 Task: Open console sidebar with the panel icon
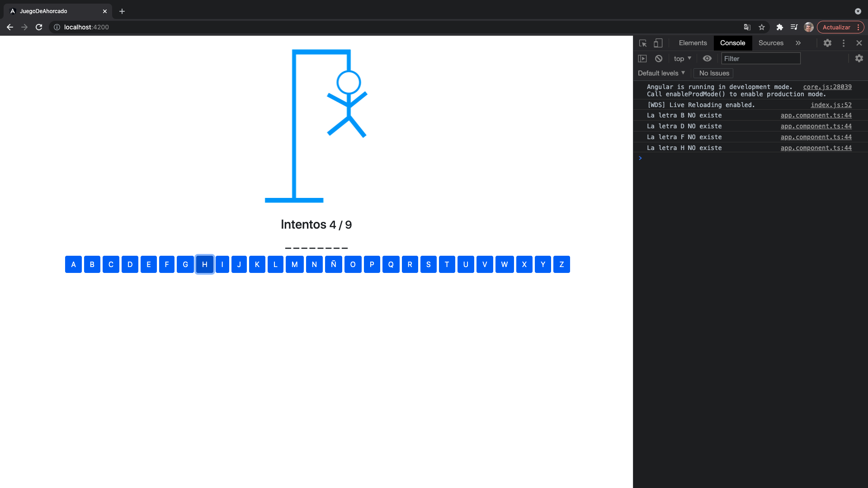pos(643,58)
